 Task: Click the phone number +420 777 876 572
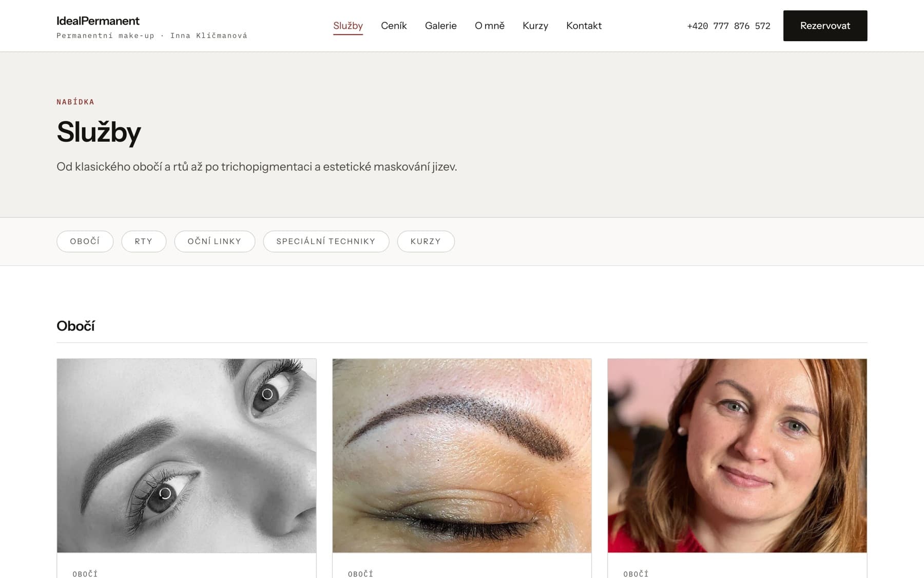(728, 26)
